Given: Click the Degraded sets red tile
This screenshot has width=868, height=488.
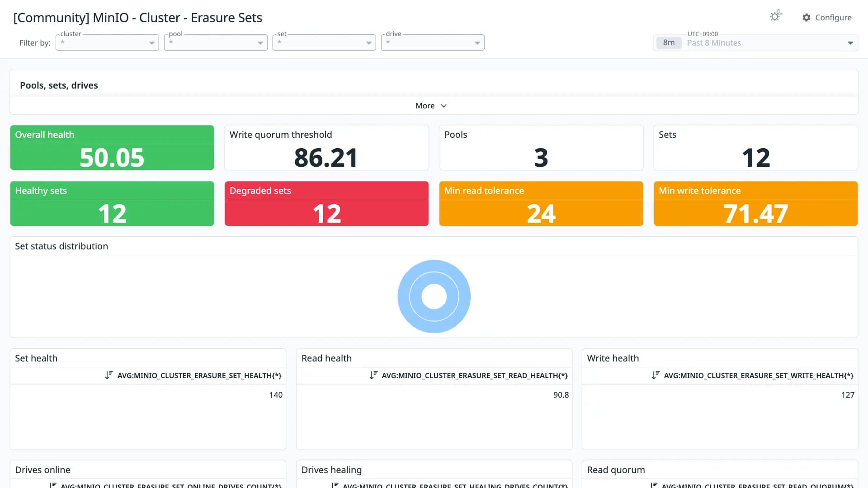Looking at the screenshot, I should [326, 204].
